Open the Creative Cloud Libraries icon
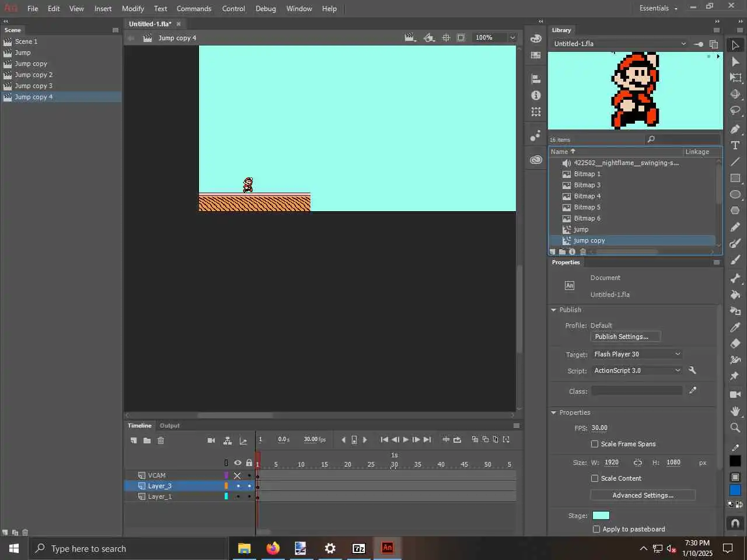Image resolution: width=747 pixels, height=560 pixels. 536,159
